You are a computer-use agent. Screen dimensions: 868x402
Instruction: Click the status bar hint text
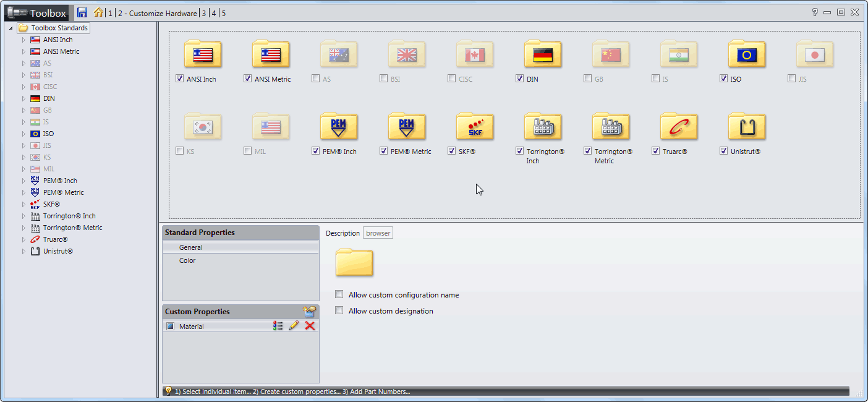pyautogui.click(x=292, y=391)
